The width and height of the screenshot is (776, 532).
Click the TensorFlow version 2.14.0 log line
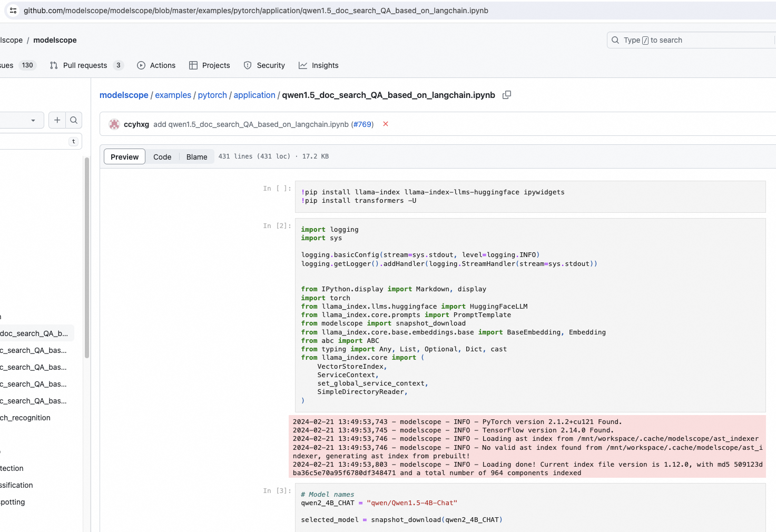(x=453, y=430)
